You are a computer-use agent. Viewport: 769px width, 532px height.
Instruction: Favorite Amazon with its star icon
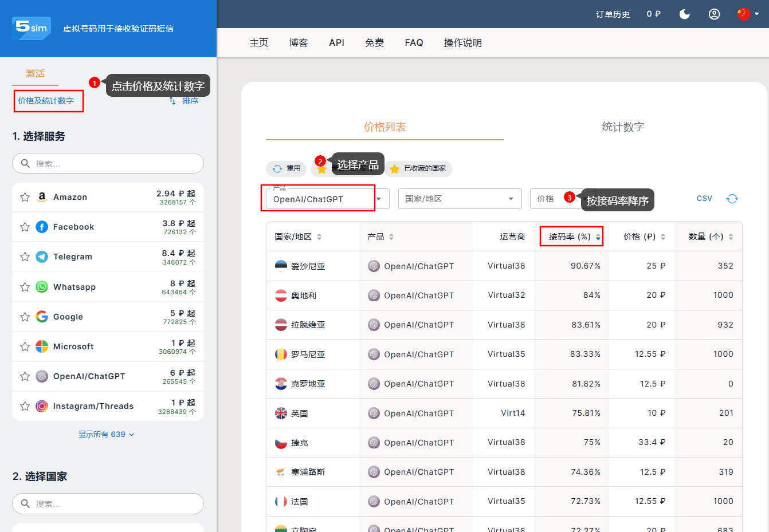tap(25, 198)
